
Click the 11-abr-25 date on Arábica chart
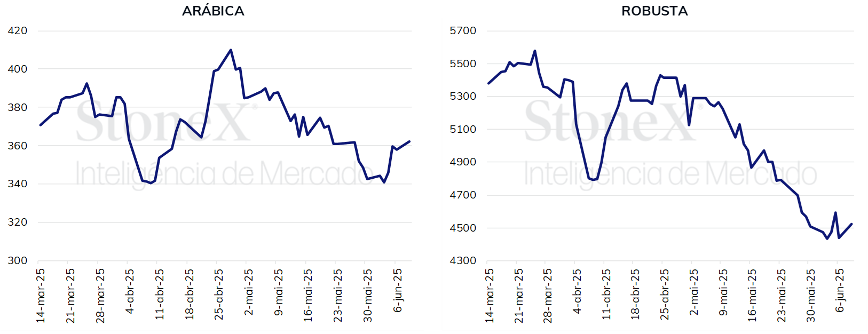coord(160,295)
